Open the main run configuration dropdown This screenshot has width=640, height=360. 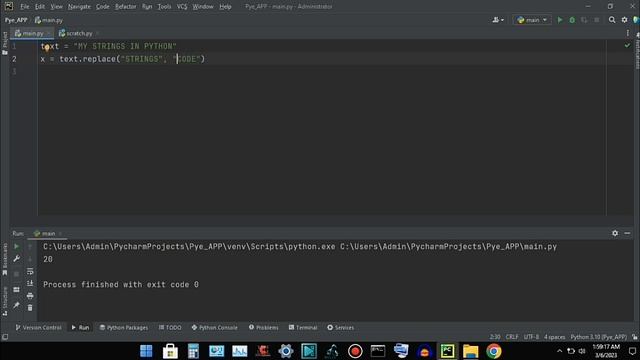(x=532, y=20)
